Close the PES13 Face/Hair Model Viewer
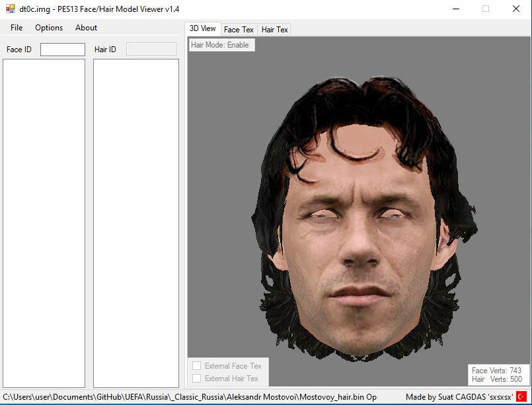The width and height of the screenshot is (532, 405). 516,9
